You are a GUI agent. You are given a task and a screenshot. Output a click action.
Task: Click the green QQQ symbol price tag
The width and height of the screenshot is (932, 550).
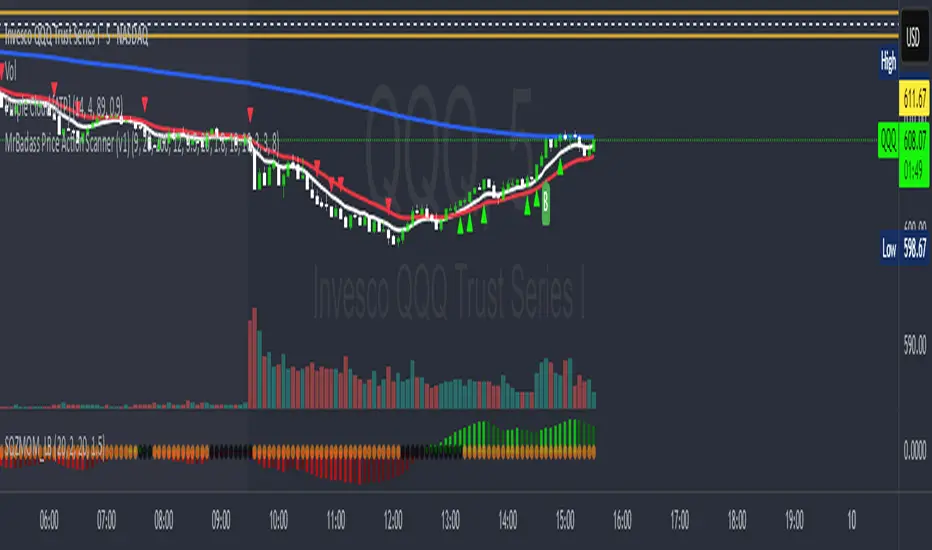tap(888, 140)
